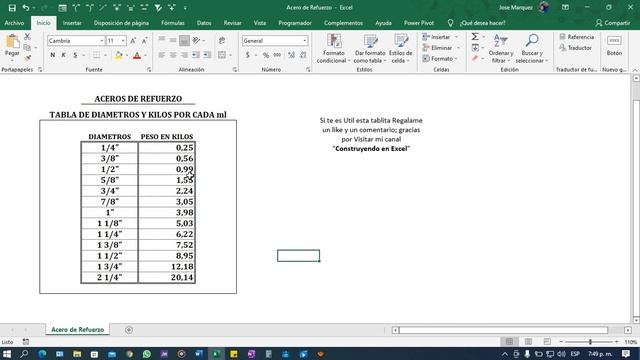This screenshot has width=640, height=360.
Task: Select the Acero de Refuerzo sheet tab
Action: click(78, 329)
